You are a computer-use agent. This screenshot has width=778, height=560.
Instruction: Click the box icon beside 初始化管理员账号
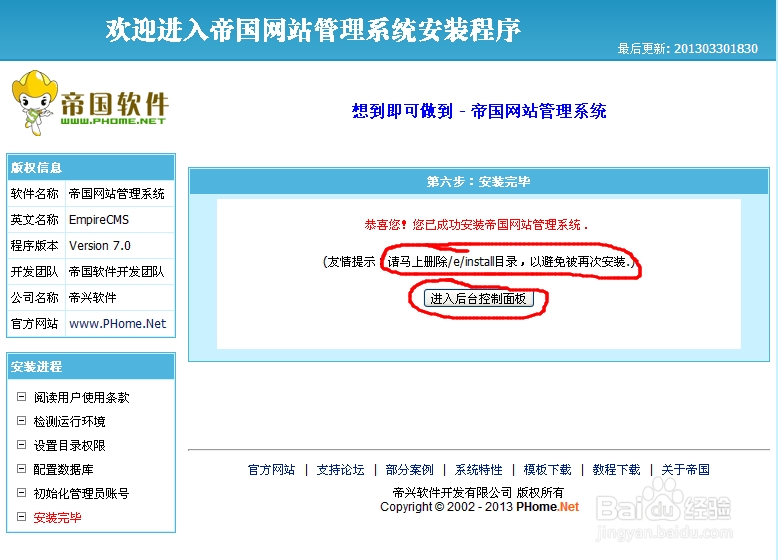(21, 493)
